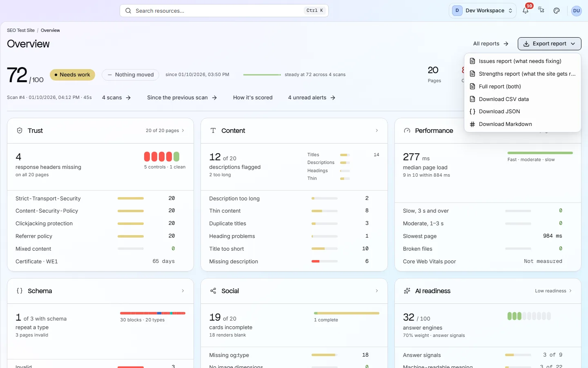Click the shield icon on the Trust card
This screenshot has width=588, height=368.
click(19, 130)
